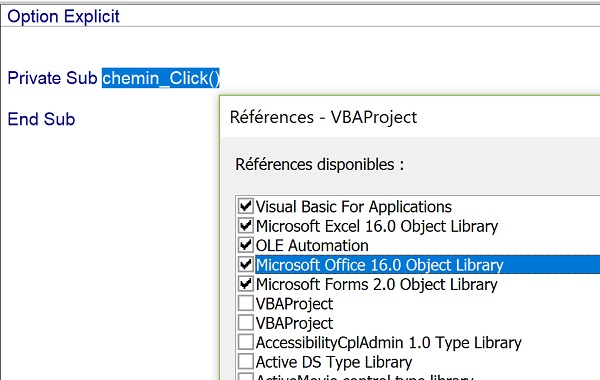Click highlighted Microsoft Office 16.0 Object Library row
600x380 pixels.
(427, 265)
